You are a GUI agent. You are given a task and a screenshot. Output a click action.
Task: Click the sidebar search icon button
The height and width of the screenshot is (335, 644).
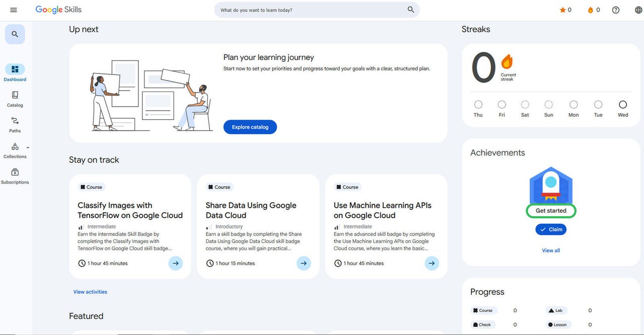[15, 34]
